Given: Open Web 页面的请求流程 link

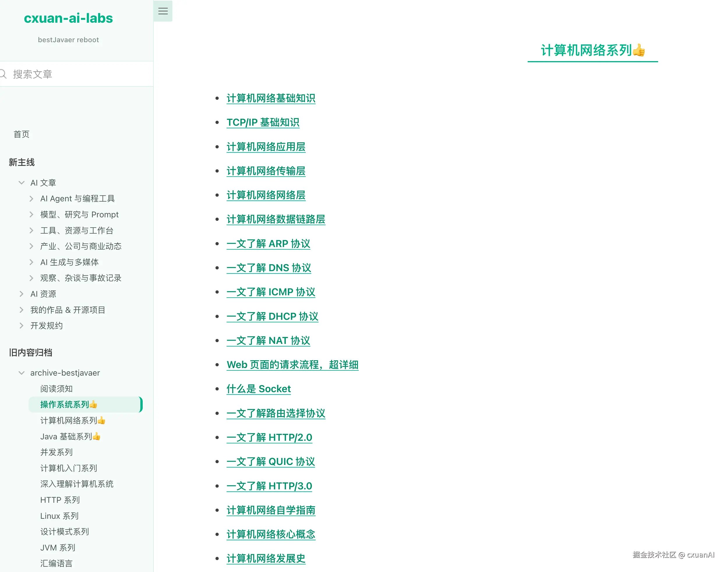Looking at the screenshot, I should 292,365.
